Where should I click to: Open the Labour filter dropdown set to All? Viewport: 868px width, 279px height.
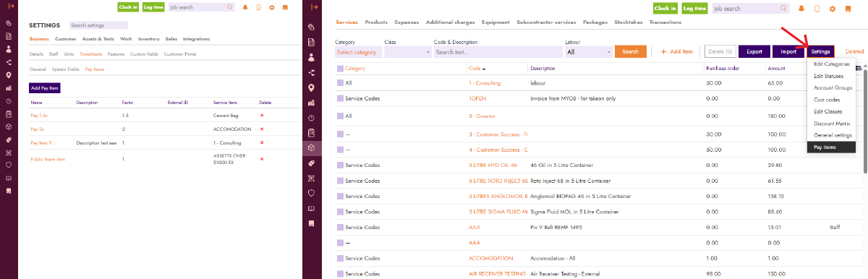point(589,52)
